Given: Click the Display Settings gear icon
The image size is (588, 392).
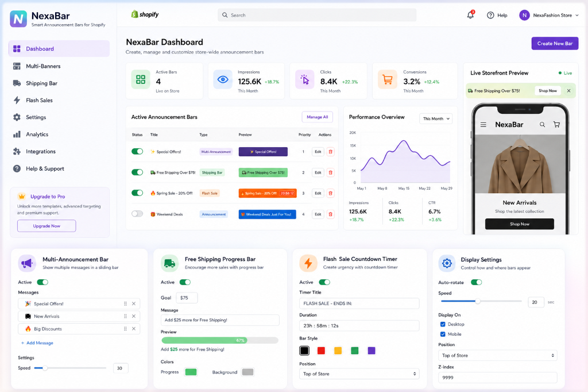Looking at the screenshot, I should coord(447,264).
